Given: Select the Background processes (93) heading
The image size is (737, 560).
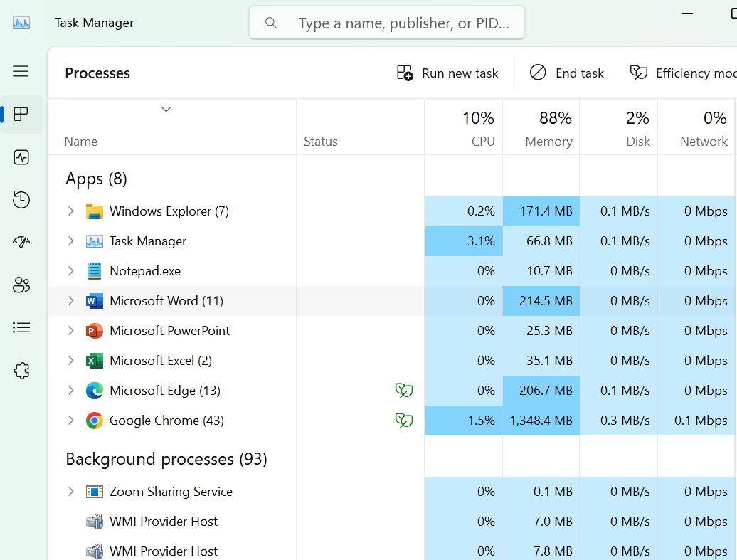Looking at the screenshot, I should (166, 460).
